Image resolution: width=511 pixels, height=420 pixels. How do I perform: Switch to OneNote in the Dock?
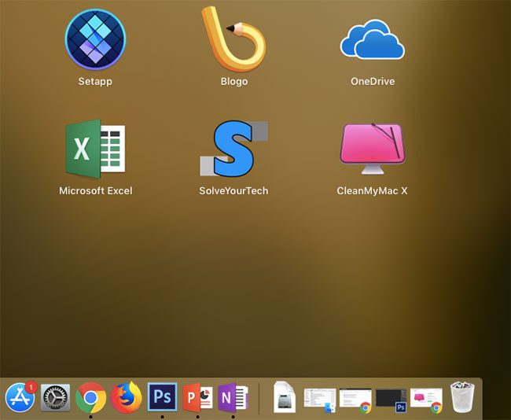[x=233, y=399]
